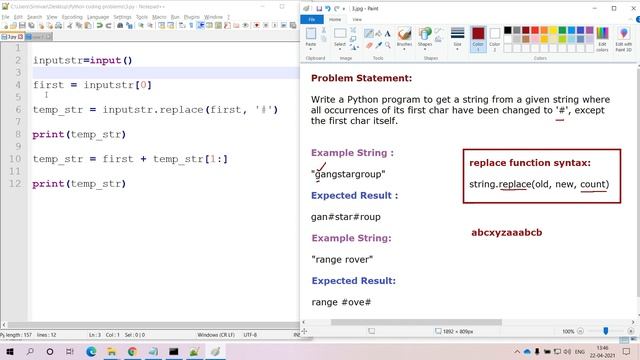Open Google Chrome from the taskbar
Viewport: 640px width, 360px height.
point(132,351)
